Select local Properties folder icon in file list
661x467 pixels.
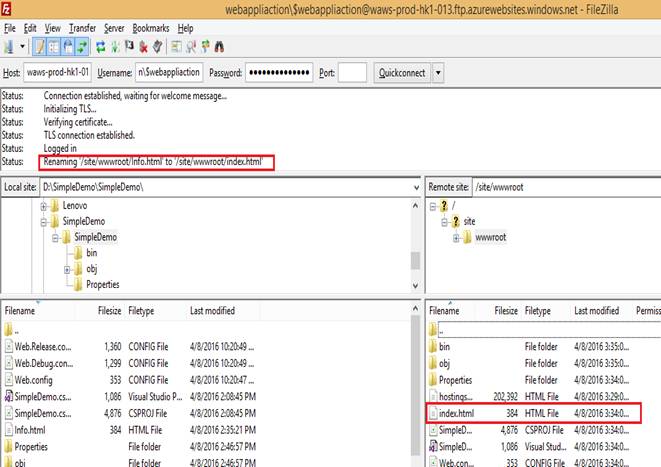[8, 446]
